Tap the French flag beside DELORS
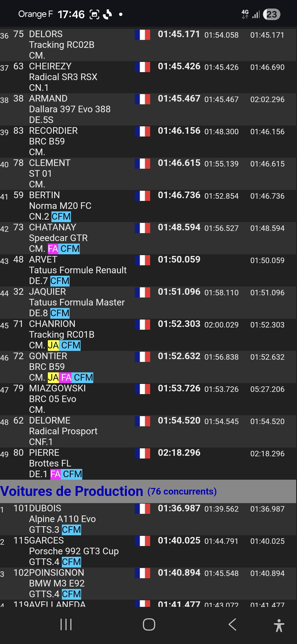Image resolution: width=297 pixels, height=644 pixels. pyautogui.click(x=142, y=35)
